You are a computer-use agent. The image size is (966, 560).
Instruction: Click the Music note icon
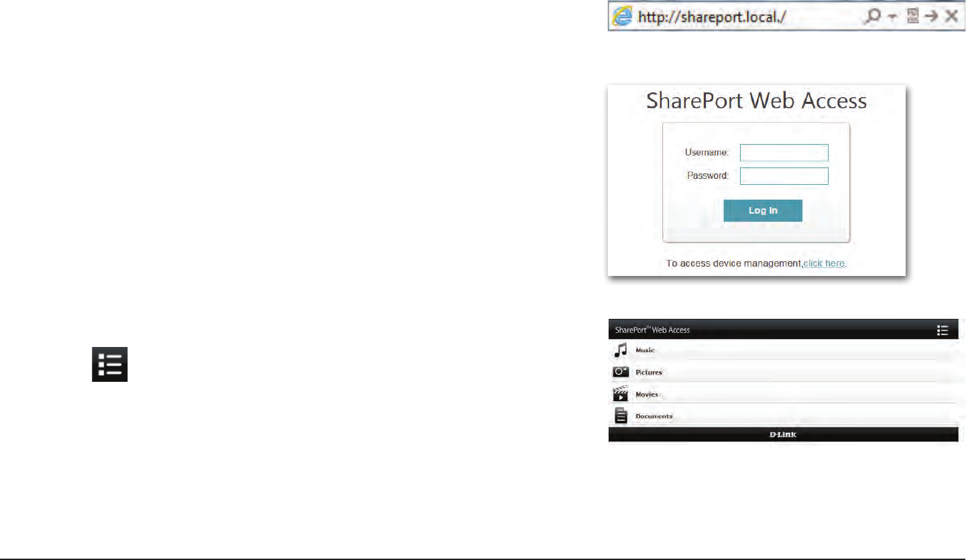621,350
